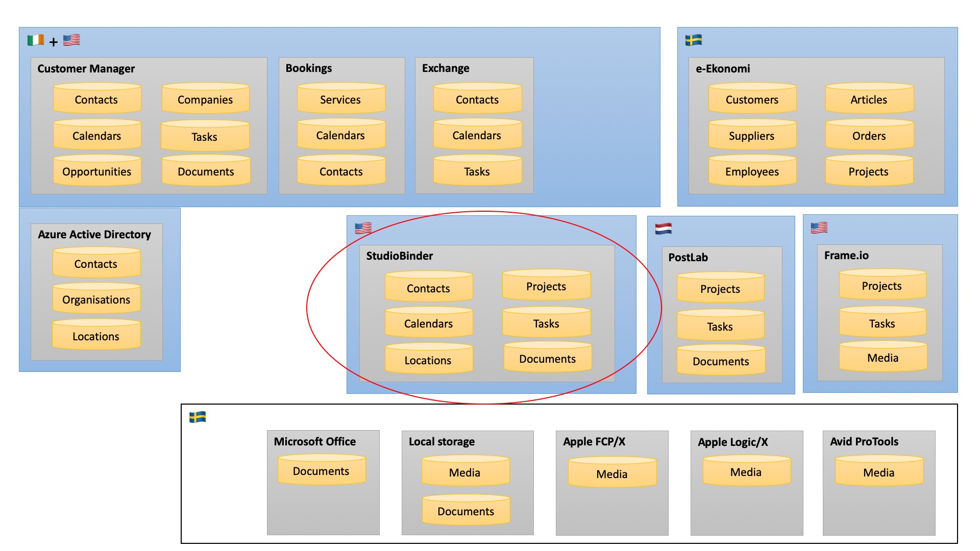Screen dimensions: 980x551
Task: Click the Bookings heading text
Action: tap(309, 68)
